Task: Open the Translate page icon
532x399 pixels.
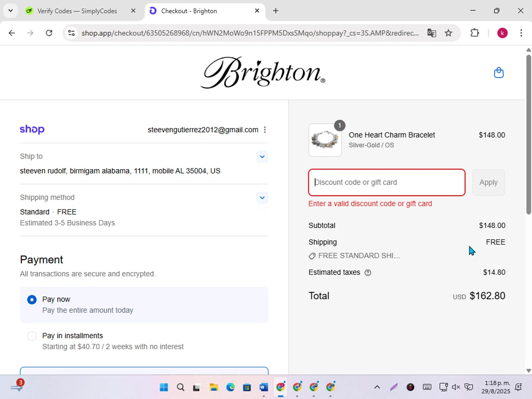Action: point(432,33)
